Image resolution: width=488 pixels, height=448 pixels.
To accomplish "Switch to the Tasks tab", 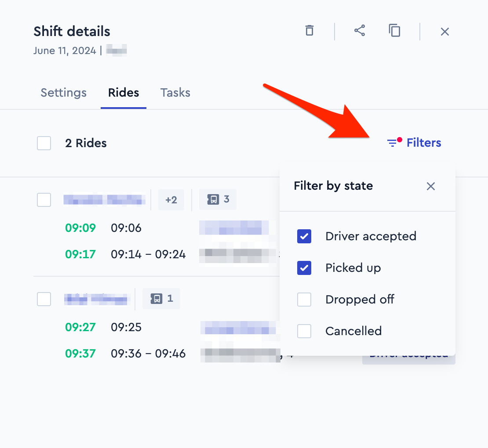I will [175, 93].
